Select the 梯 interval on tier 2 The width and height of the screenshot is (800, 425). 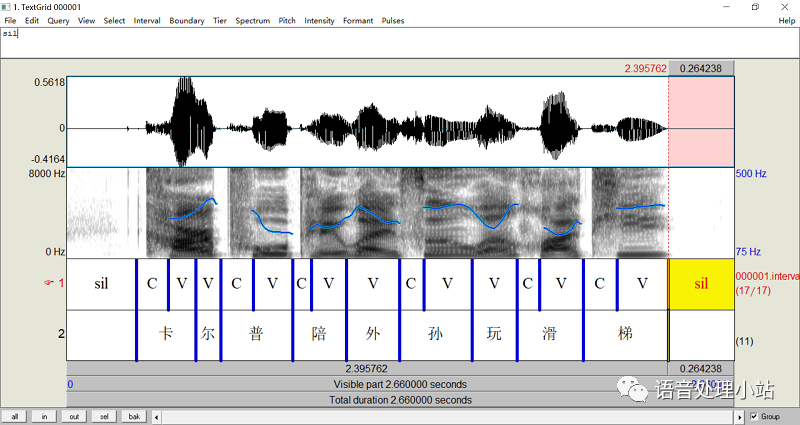[626, 335]
